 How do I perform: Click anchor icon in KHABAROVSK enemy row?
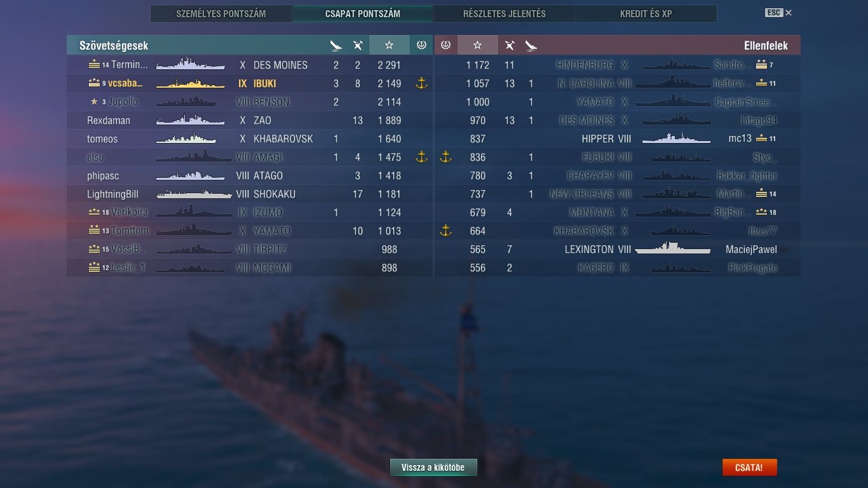(x=445, y=231)
